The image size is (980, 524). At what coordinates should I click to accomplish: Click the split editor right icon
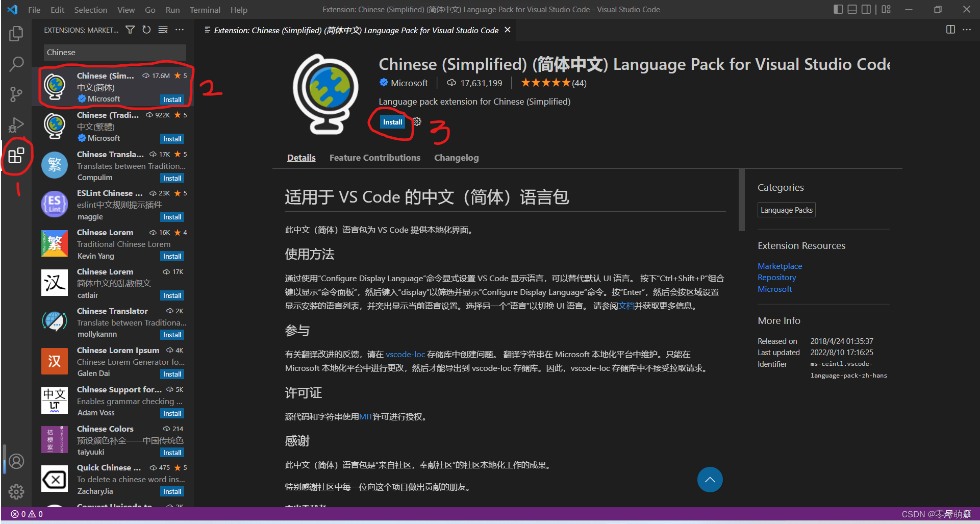(x=950, y=30)
